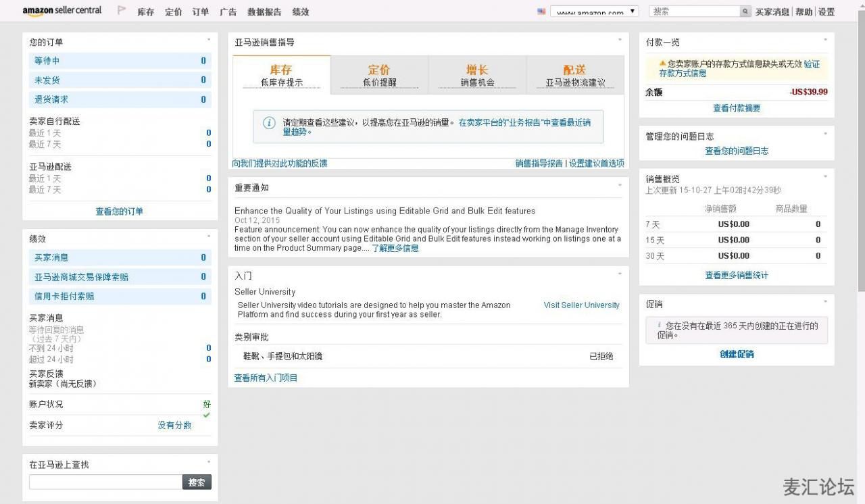Click 亚马逊商城交易保障索赔 row
The image size is (865, 504).
pyautogui.click(x=120, y=277)
